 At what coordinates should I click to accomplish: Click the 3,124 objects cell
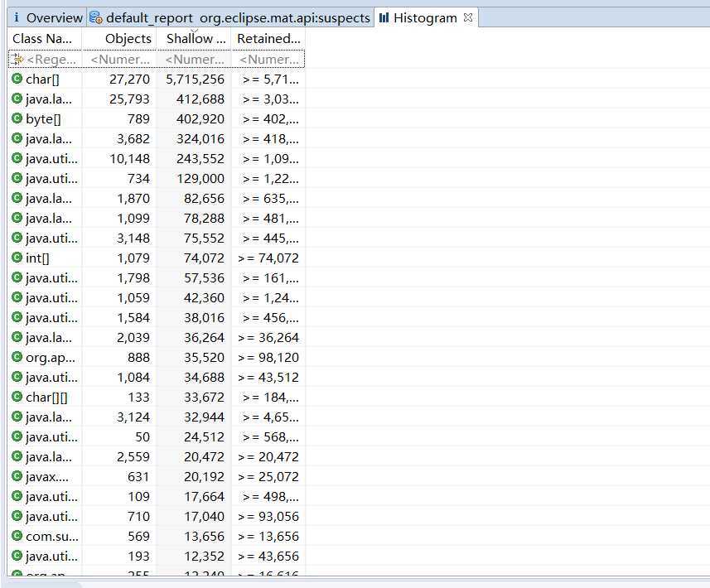point(133,417)
